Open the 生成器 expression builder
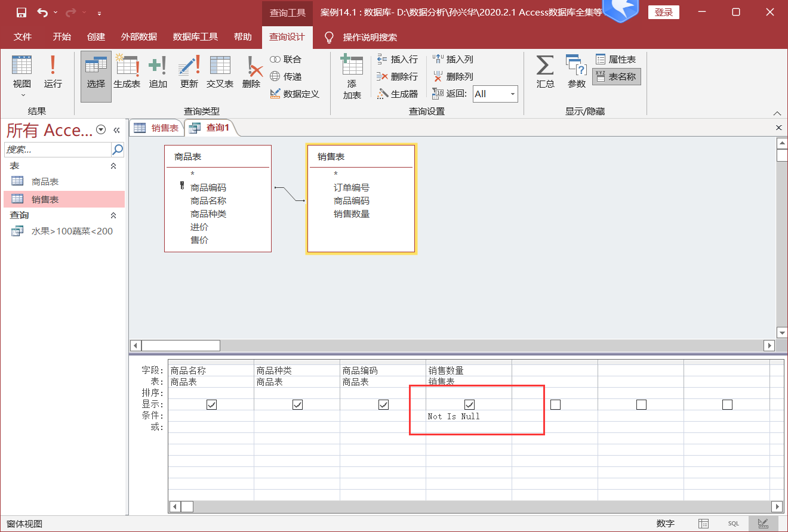 coord(398,94)
